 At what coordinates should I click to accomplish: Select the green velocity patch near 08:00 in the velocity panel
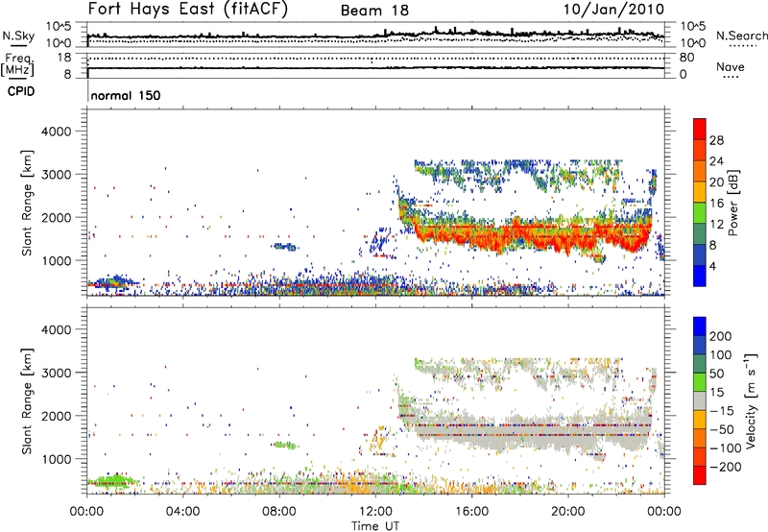pyautogui.click(x=285, y=445)
